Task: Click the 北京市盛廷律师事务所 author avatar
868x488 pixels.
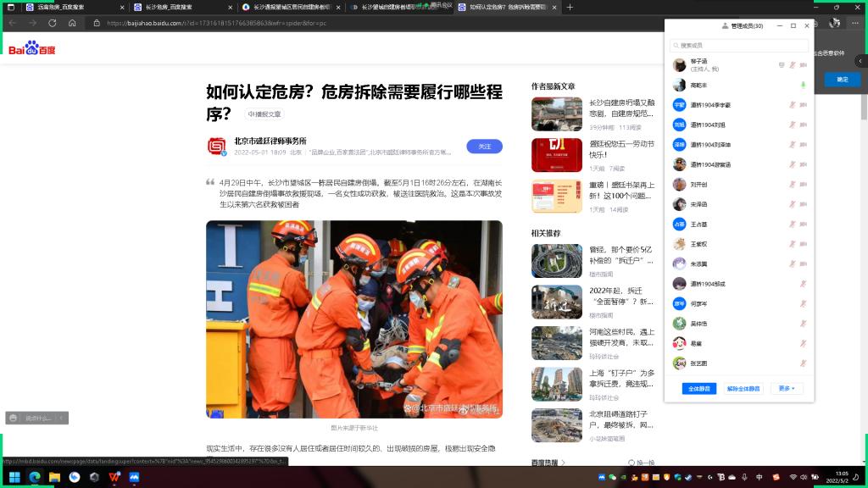Action: click(x=216, y=146)
